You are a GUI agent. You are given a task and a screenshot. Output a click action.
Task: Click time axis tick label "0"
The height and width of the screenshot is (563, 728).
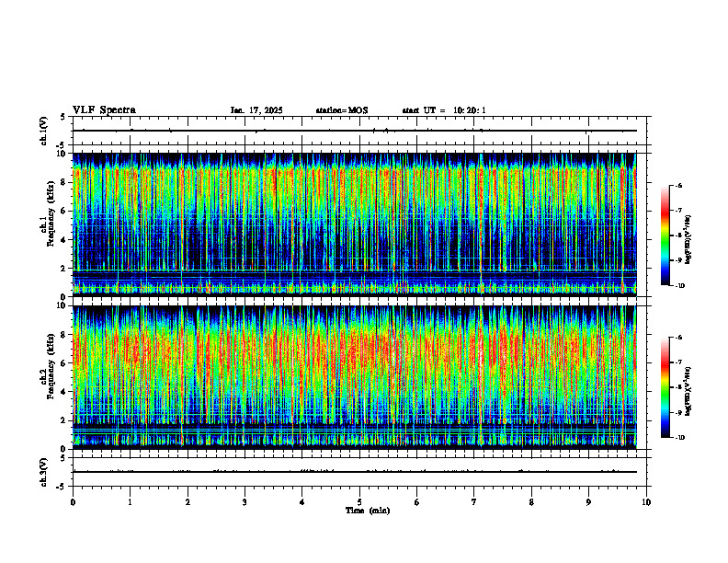point(73,502)
